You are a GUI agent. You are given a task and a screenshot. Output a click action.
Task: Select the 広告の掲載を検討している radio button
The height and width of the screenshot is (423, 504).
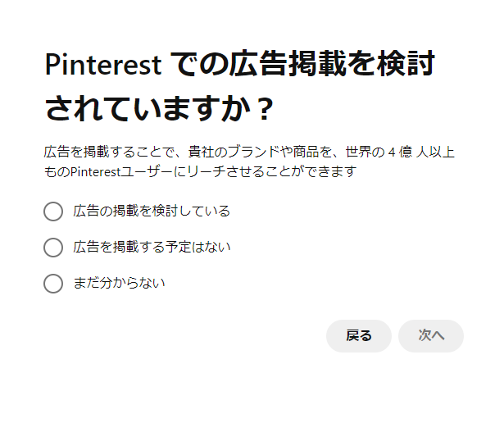click(53, 211)
